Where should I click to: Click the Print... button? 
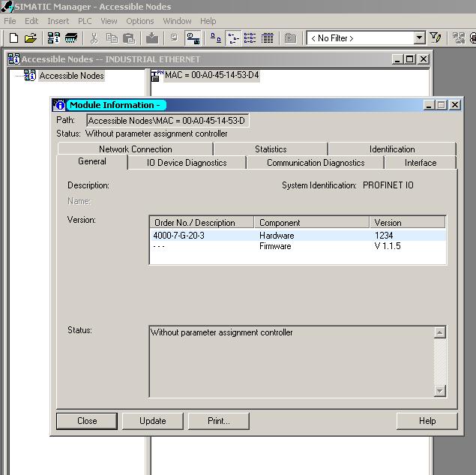pyautogui.click(x=218, y=421)
